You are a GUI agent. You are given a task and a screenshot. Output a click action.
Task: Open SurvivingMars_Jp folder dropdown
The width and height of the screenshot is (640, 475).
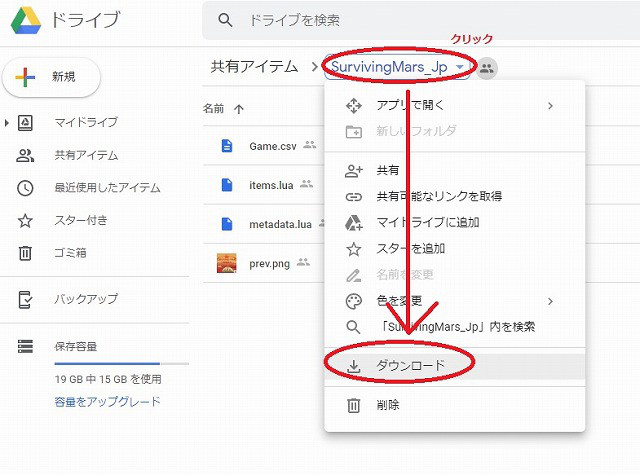[x=397, y=67]
